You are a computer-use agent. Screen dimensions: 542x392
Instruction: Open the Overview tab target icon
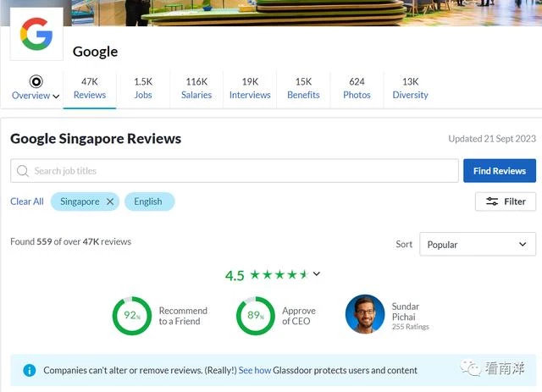pyautogui.click(x=36, y=81)
